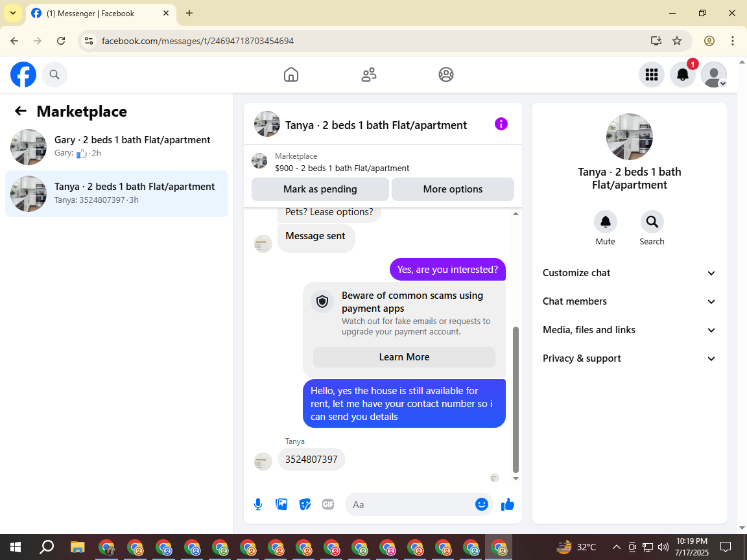Image resolution: width=747 pixels, height=560 pixels.
Task: Open the notifications bell with badge
Action: pyautogui.click(x=683, y=75)
